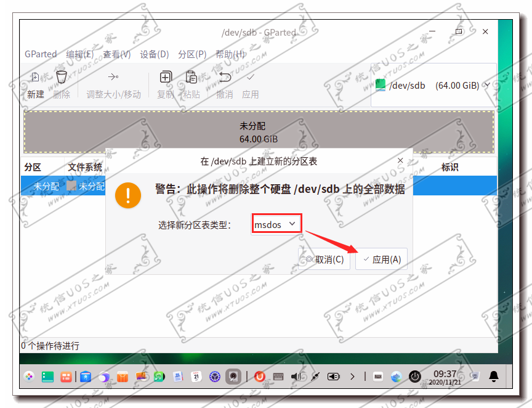Select the Resize/Move toolbar icon

coord(113,77)
